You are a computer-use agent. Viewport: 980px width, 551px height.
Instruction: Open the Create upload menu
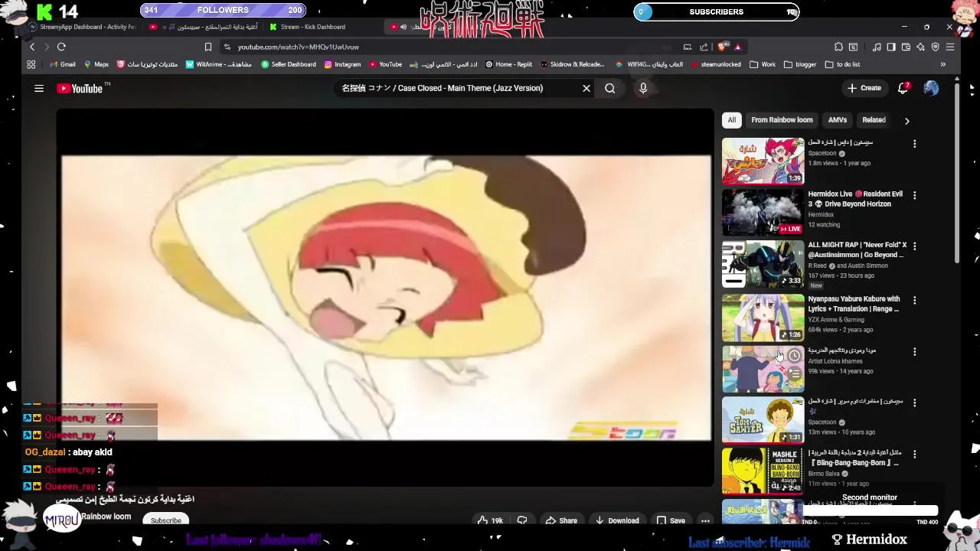tap(864, 88)
